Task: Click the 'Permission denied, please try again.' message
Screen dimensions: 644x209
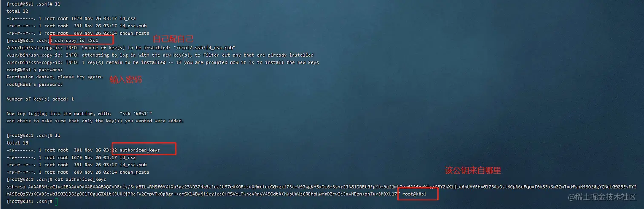Action: (55, 77)
